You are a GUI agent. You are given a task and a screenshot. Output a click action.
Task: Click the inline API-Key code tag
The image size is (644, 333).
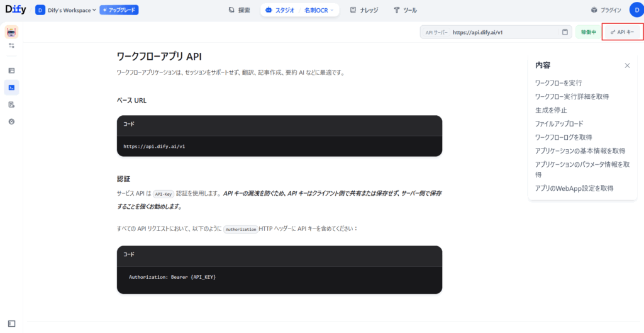(x=164, y=194)
